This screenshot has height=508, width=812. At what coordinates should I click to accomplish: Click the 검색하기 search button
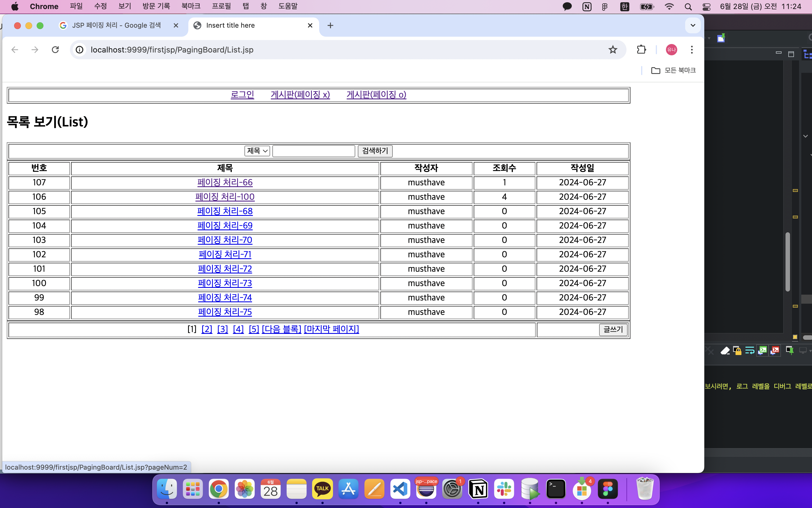[x=375, y=151]
